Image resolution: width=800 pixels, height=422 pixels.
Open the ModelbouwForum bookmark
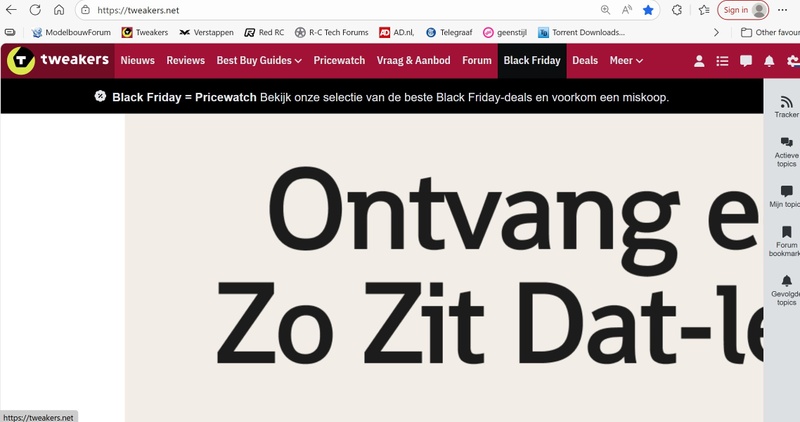71,32
